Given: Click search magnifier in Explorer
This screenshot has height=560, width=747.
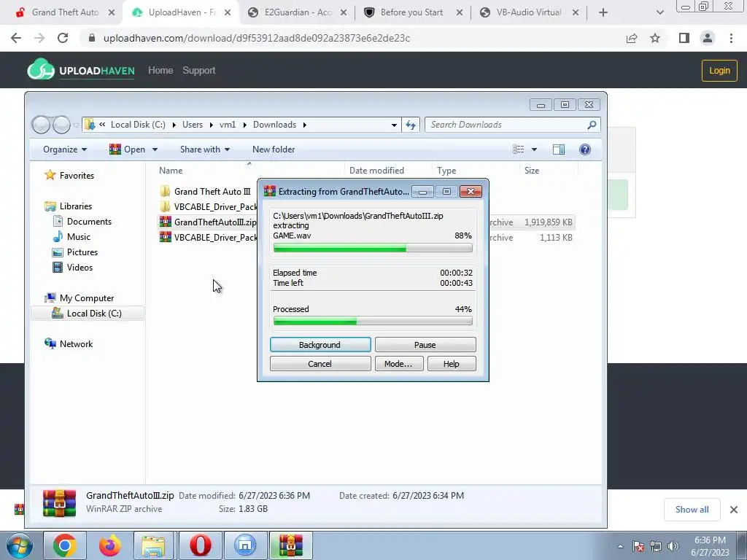Looking at the screenshot, I should [x=592, y=125].
